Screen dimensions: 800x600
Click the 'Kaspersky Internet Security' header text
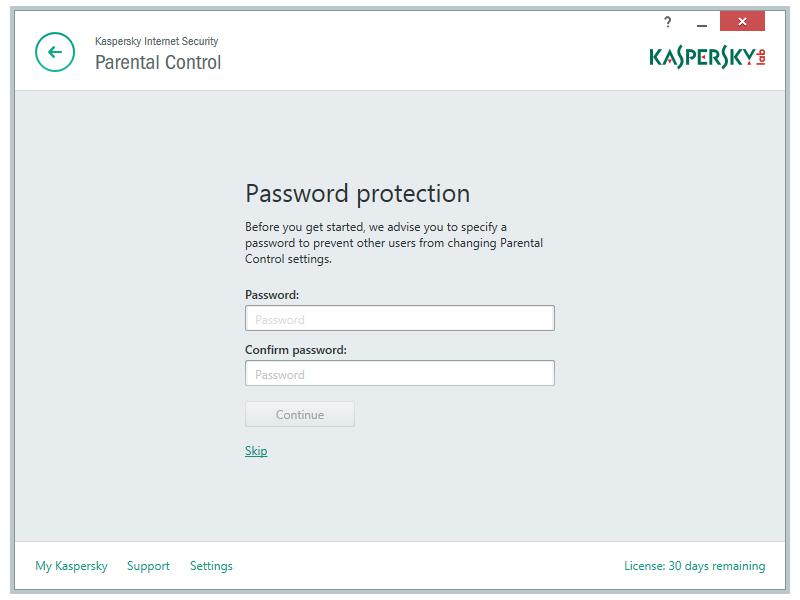point(157,41)
